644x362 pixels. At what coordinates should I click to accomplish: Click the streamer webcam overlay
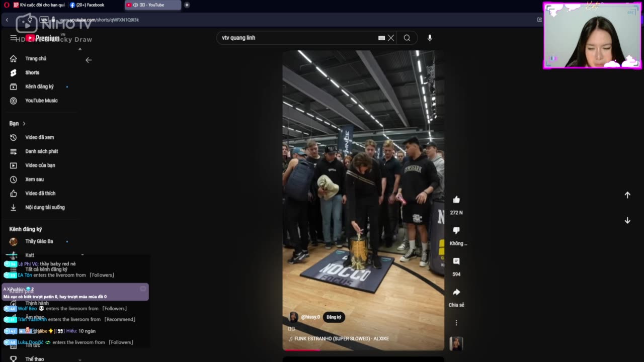pos(592,35)
